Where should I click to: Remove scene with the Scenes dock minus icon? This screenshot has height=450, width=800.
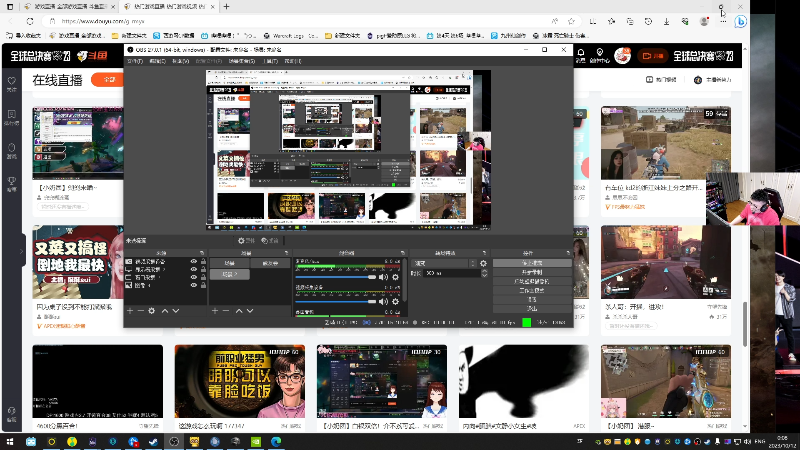[226, 311]
